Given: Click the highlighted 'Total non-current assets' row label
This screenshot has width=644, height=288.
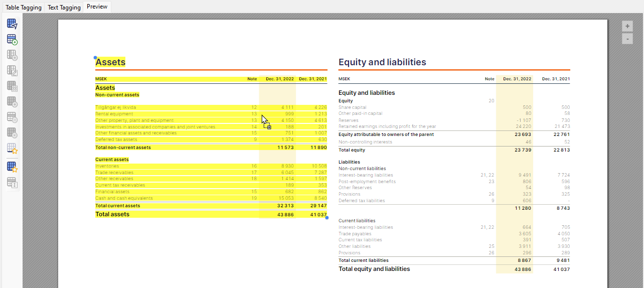Looking at the screenshot, I should pos(123,148).
